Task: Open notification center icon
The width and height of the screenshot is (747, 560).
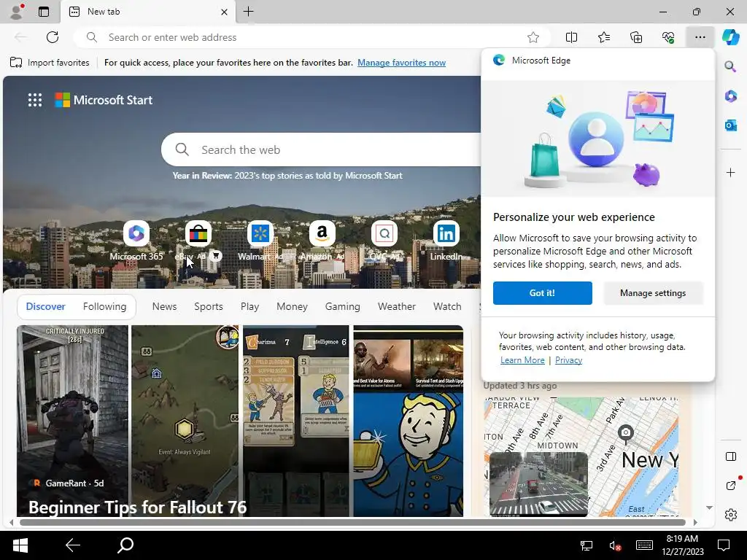Action: 724,545
